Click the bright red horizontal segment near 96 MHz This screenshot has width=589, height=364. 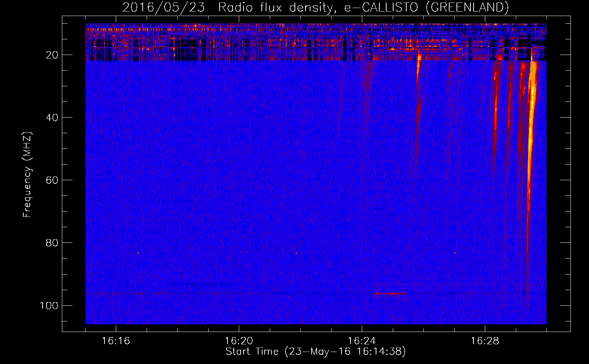click(x=391, y=293)
